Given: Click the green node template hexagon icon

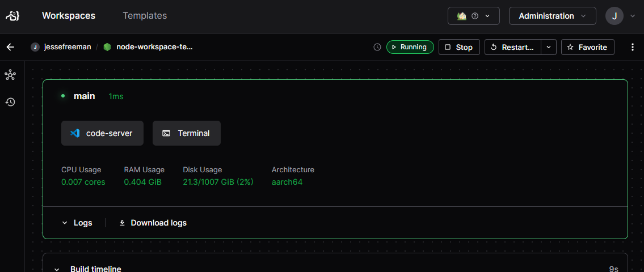Looking at the screenshot, I should coord(107,47).
